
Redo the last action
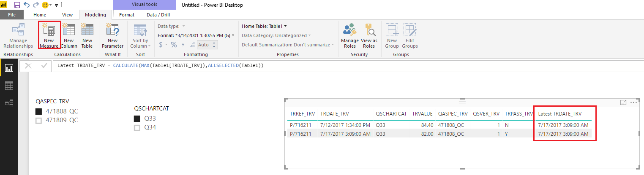(x=36, y=5)
